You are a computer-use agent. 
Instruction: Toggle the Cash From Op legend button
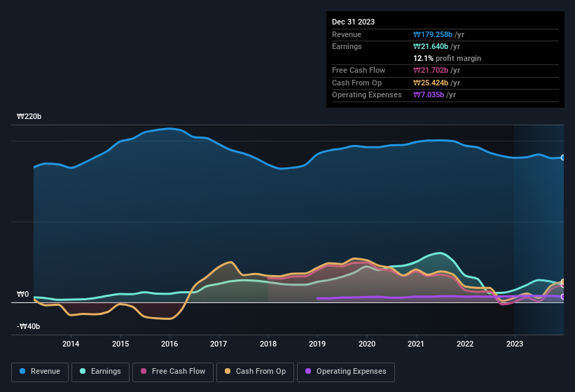click(255, 372)
